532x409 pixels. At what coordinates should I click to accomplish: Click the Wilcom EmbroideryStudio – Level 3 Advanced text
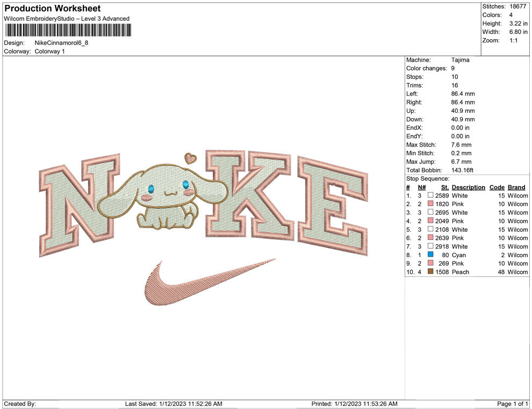coord(67,19)
